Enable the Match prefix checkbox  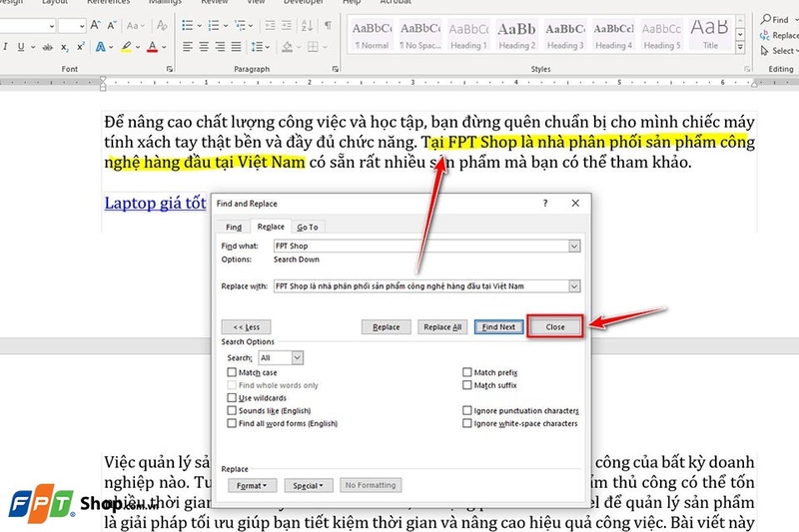pos(467,372)
